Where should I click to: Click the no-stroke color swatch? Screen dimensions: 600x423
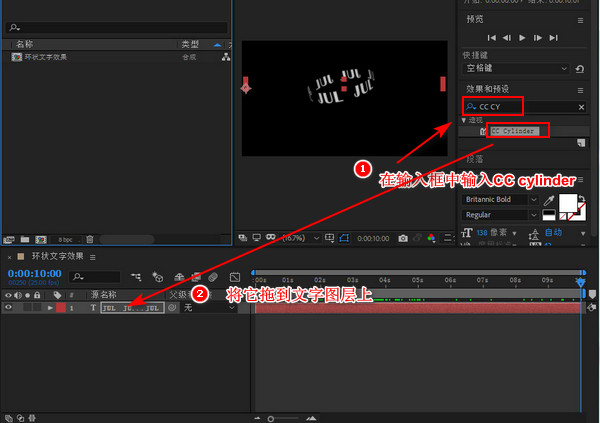[562, 217]
